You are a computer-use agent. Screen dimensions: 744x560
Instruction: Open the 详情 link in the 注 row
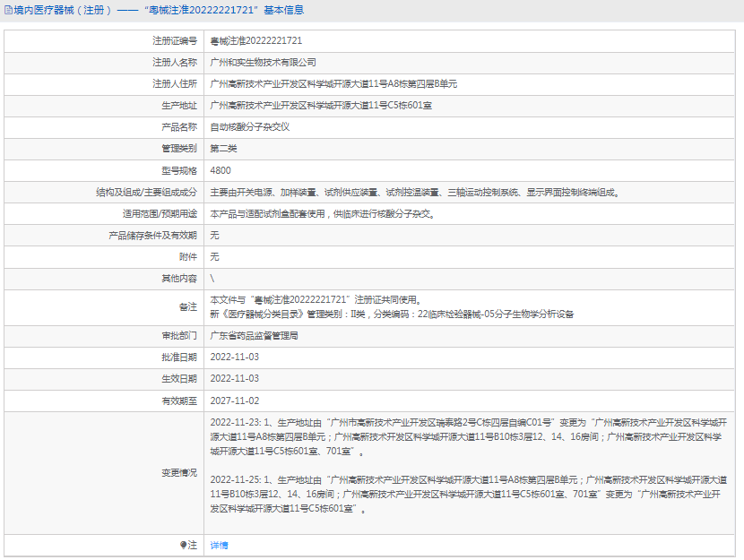(219, 546)
